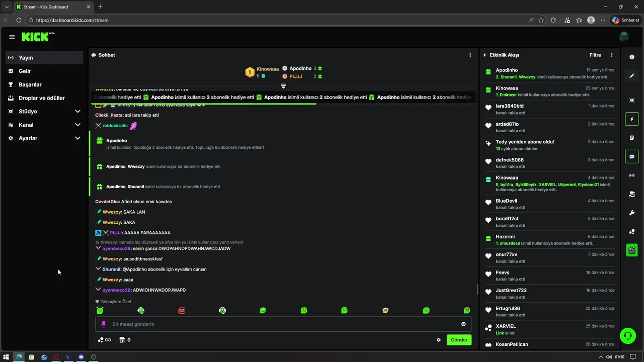Reload the page with browser refresh
Image resolution: width=644 pixels, height=362 pixels.
[19, 20]
